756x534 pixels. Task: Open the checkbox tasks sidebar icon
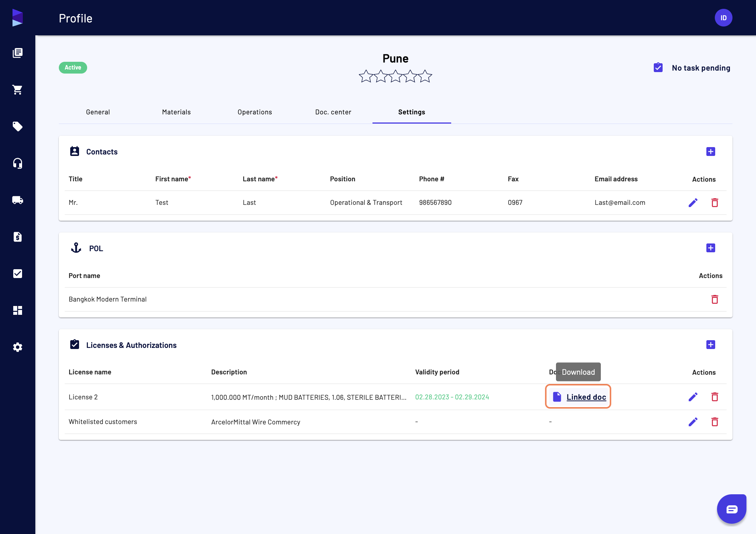click(x=18, y=274)
